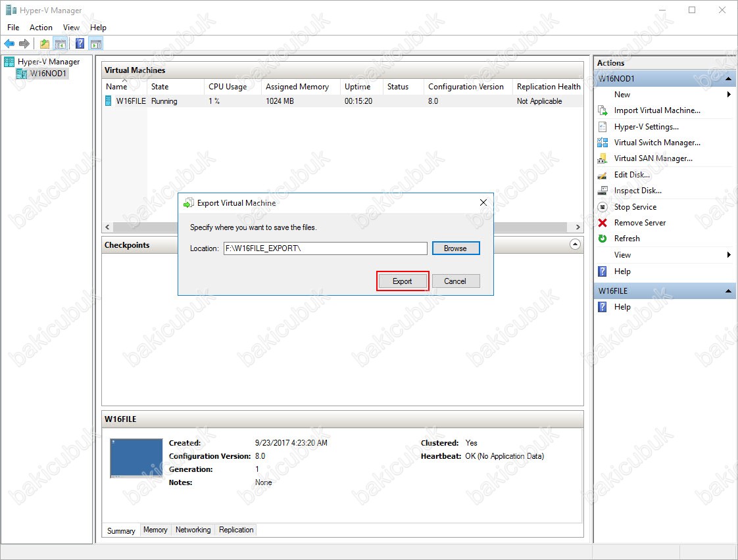This screenshot has height=560, width=738.
Task: Click the Export Virtual Machine dialog title icon
Action: [x=188, y=203]
